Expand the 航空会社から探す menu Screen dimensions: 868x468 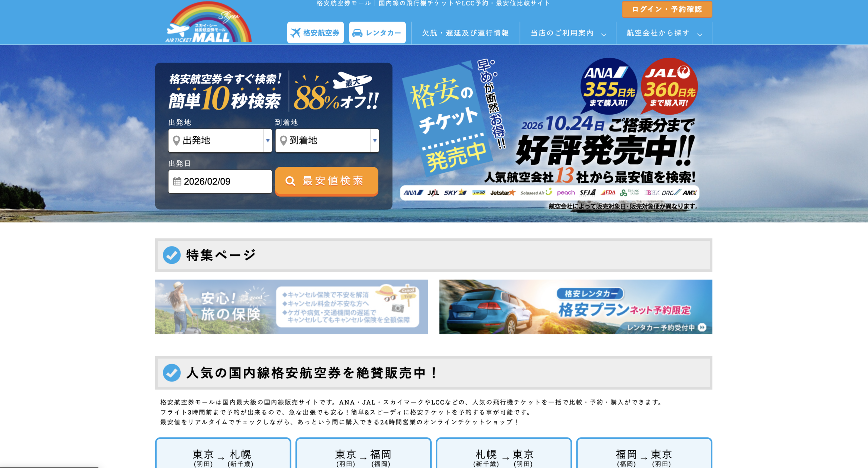[x=664, y=33]
